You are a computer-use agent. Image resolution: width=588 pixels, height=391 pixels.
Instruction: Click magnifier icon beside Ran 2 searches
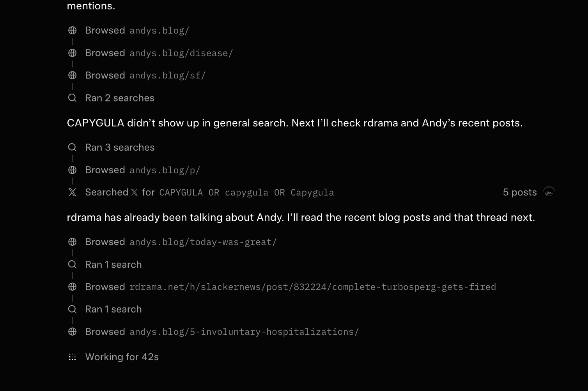click(x=72, y=98)
